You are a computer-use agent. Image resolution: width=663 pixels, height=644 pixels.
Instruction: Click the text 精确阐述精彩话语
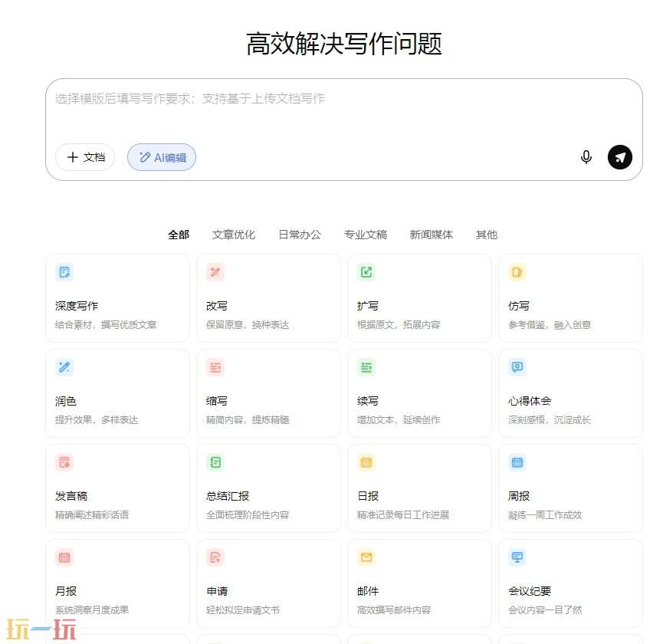(x=92, y=514)
